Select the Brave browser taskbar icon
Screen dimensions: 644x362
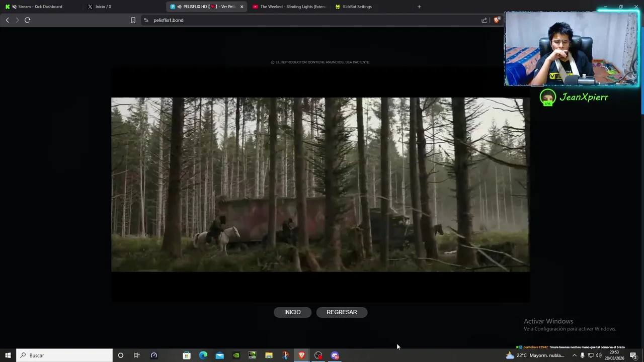click(x=302, y=355)
